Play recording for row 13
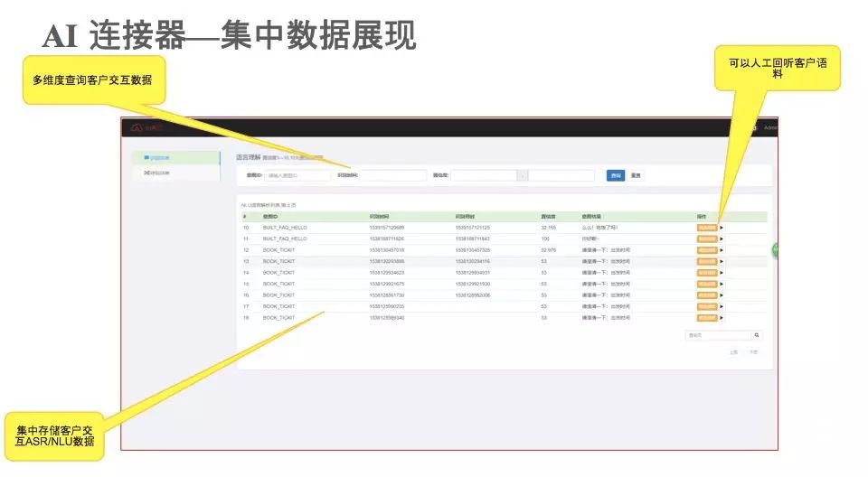 (722, 261)
